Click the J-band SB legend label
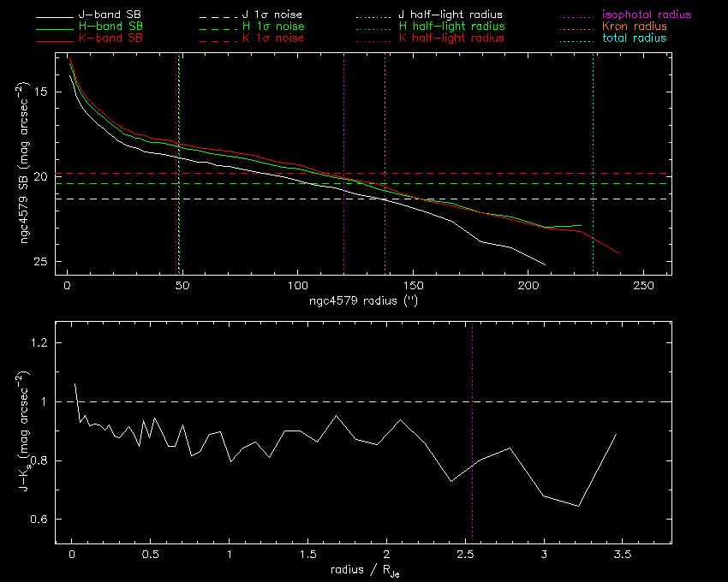Image resolution: width=728 pixels, height=582 pixels. (110, 15)
